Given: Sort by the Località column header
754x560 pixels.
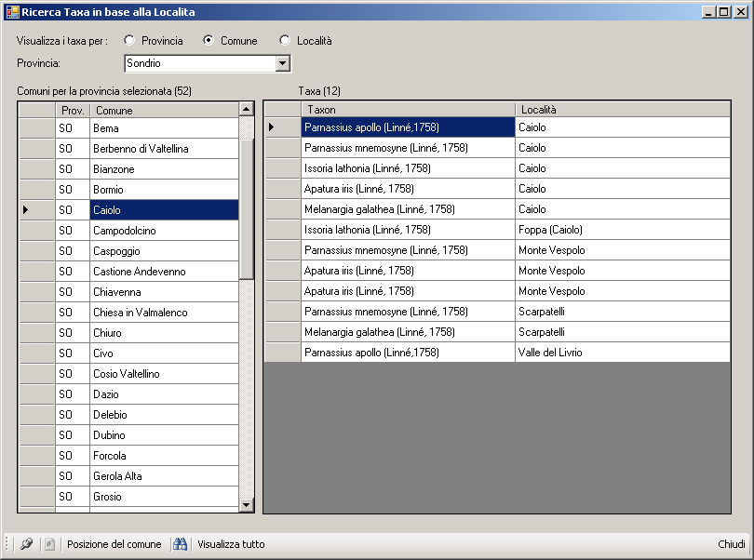Looking at the screenshot, I should (x=623, y=110).
